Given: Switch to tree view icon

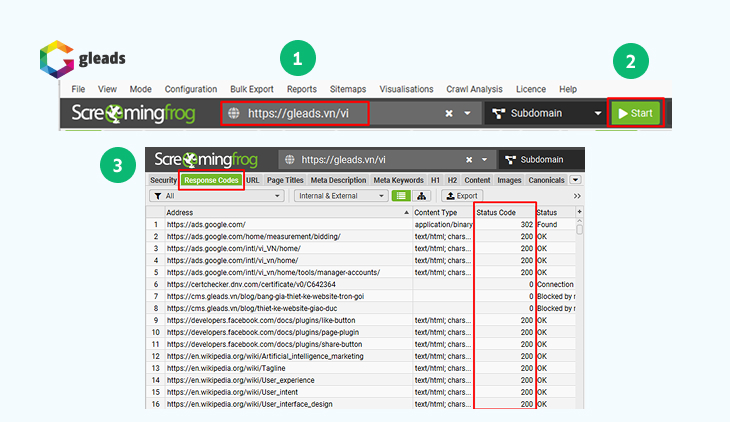Looking at the screenshot, I should [421, 196].
